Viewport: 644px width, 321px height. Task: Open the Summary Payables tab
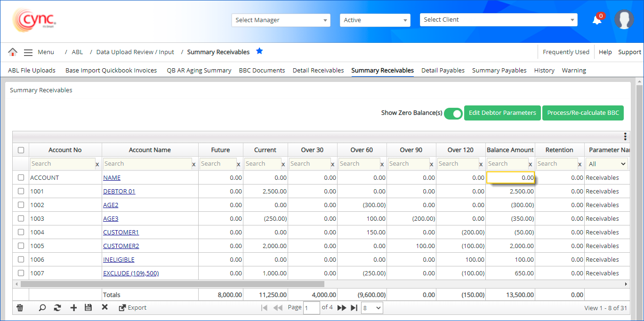pyautogui.click(x=499, y=71)
